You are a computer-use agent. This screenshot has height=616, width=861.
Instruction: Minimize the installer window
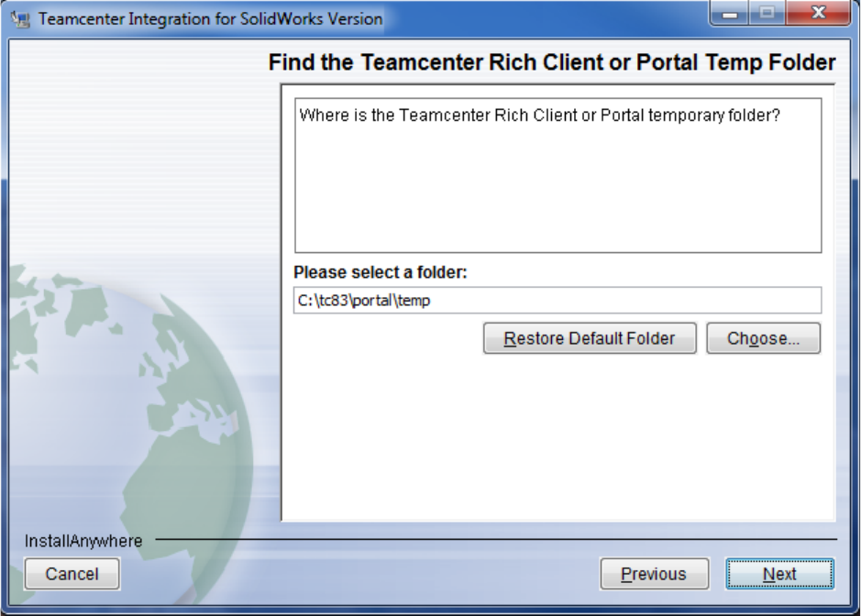click(x=730, y=13)
